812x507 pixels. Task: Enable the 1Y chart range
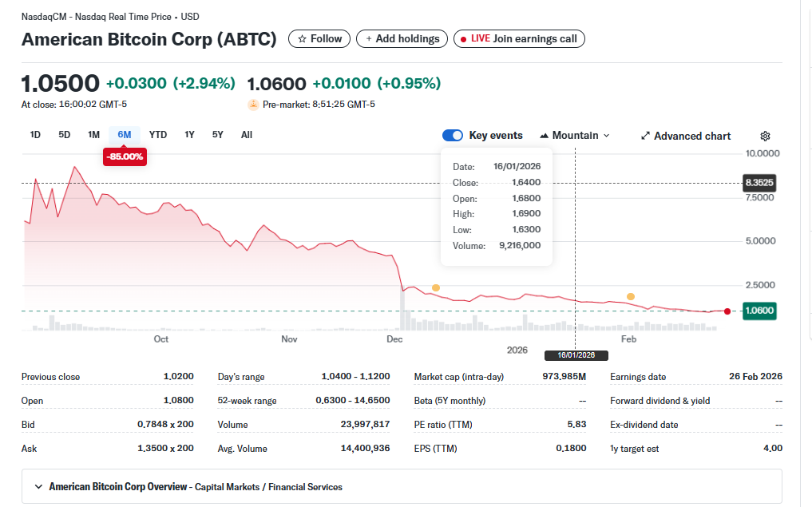pyautogui.click(x=189, y=134)
